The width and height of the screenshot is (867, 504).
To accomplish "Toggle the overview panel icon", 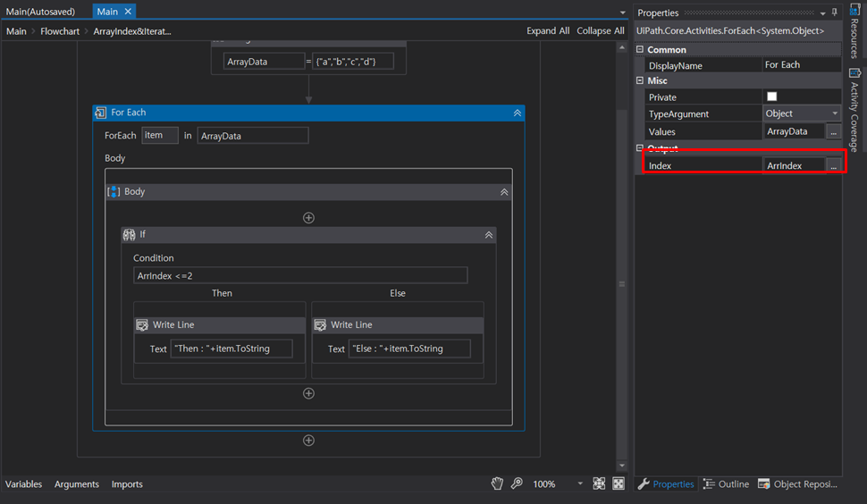I will [x=619, y=483].
